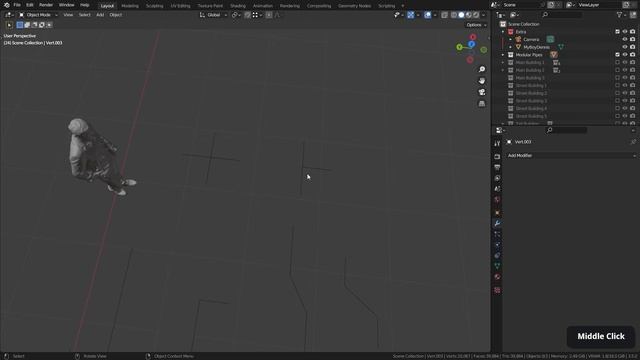Image resolution: width=640 pixels, height=360 pixels.
Task: Click the Y axis on navigation gizmo
Action: tap(460, 47)
